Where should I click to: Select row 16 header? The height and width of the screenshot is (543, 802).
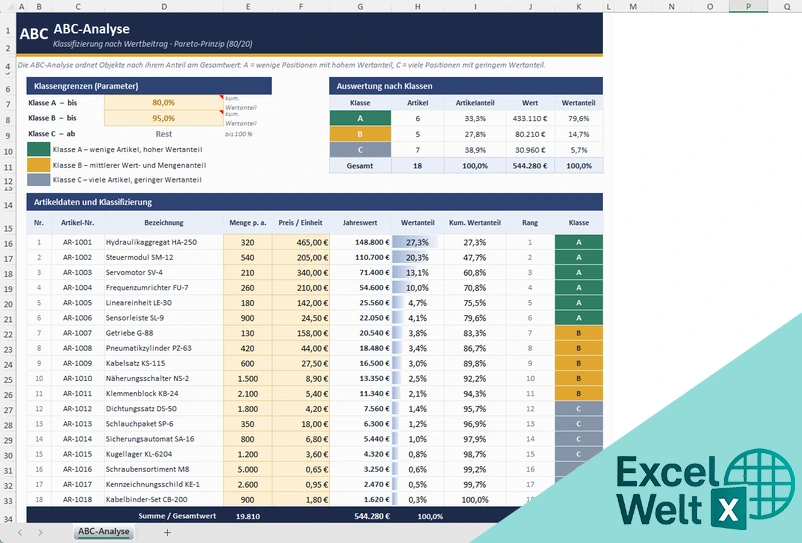[8, 243]
